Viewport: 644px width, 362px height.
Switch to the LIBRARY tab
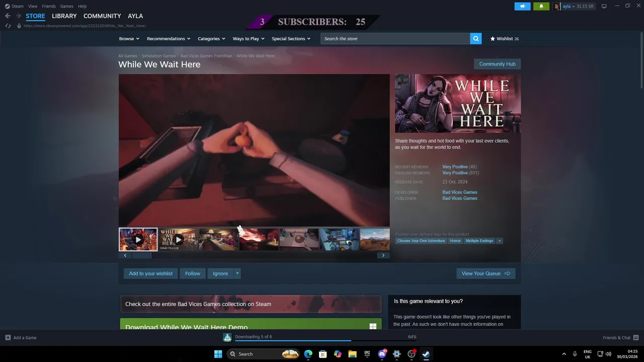point(64,16)
